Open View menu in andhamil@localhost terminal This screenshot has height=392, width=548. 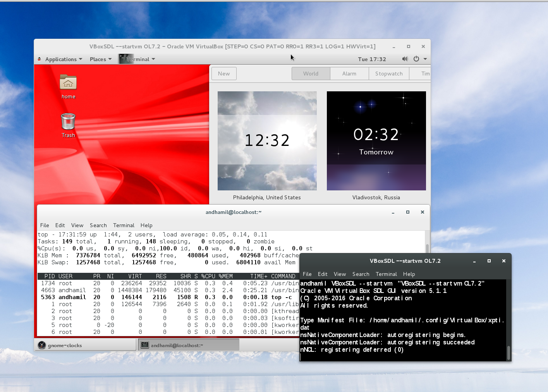tap(77, 225)
